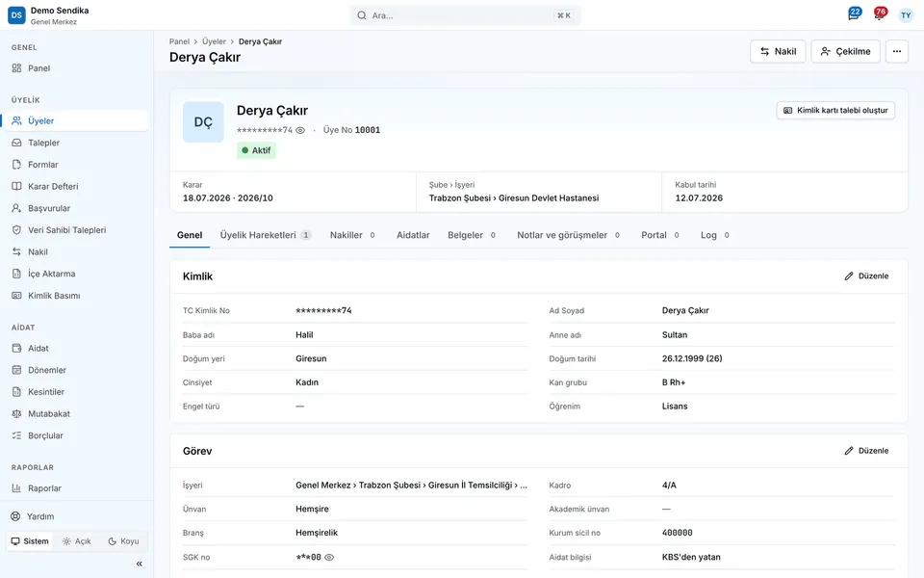
Task: Open the three-dot more actions menu
Action: [x=896, y=51]
